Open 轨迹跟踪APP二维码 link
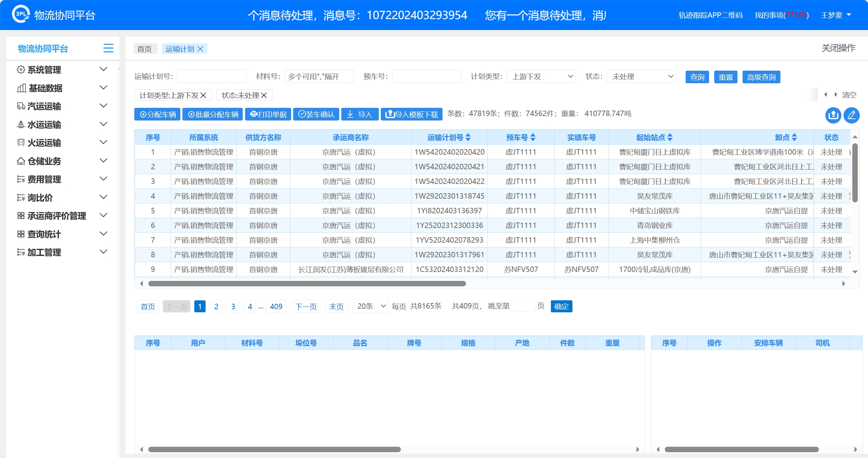The width and height of the screenshot is (868, 458). pyautogui.click(x=710, y=15)
